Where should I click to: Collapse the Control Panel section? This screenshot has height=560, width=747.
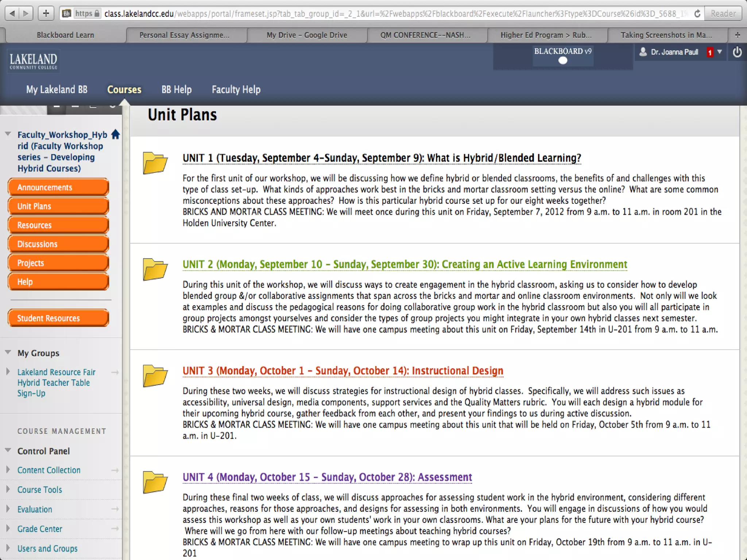click(x=8, y=451)
